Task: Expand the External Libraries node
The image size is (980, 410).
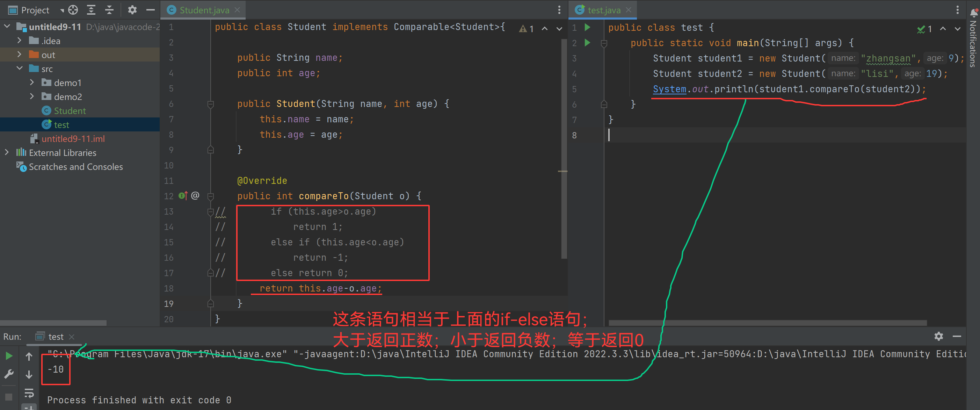Action: click(7, 153)
